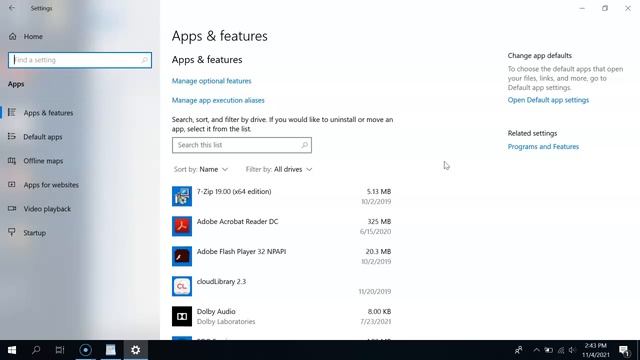Open People icon in system tray
Screen dimensions: 640x360
pyautogui.click(x=519, y=350)
